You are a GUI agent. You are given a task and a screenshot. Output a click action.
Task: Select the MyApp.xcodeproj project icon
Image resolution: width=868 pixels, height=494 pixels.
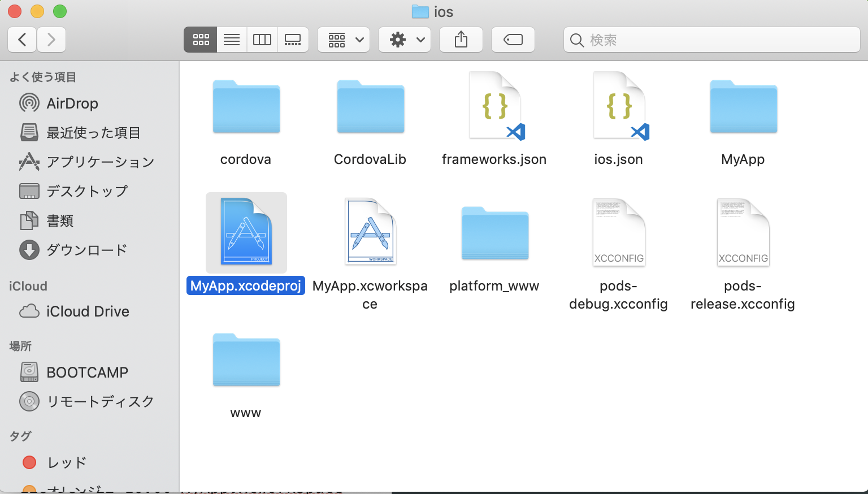click(246, 232)
